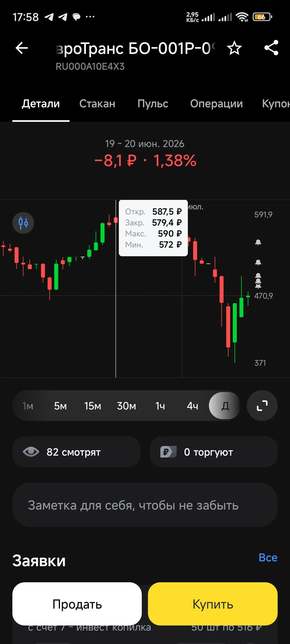Tap the Продать button

pyautogui.click(x=77, y=604)
